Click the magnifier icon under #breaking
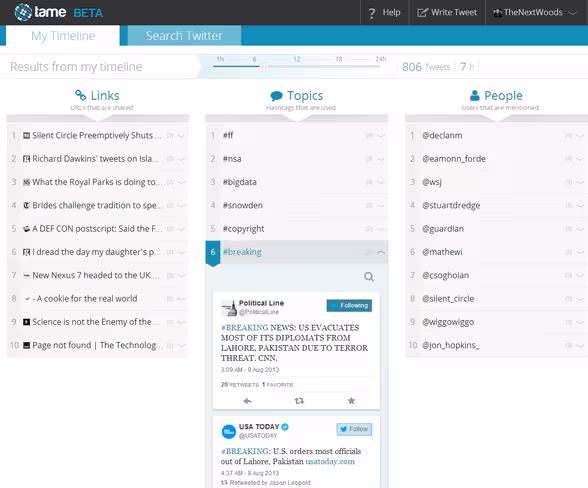 point(369,277)
